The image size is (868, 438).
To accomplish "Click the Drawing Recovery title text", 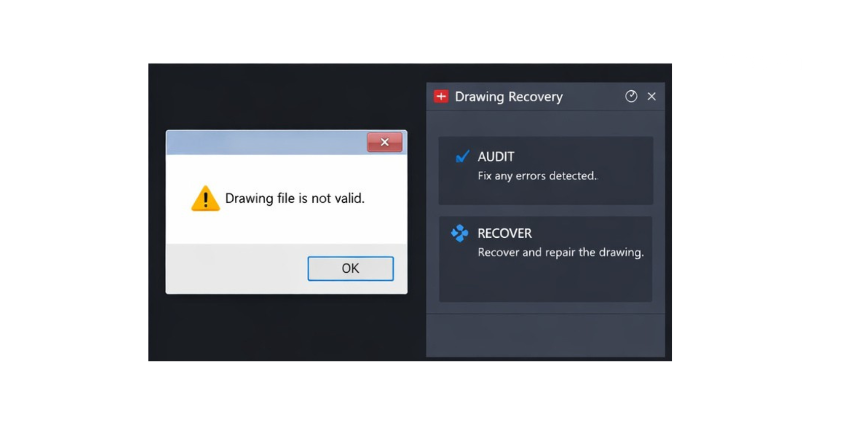I will coord(509,97).
